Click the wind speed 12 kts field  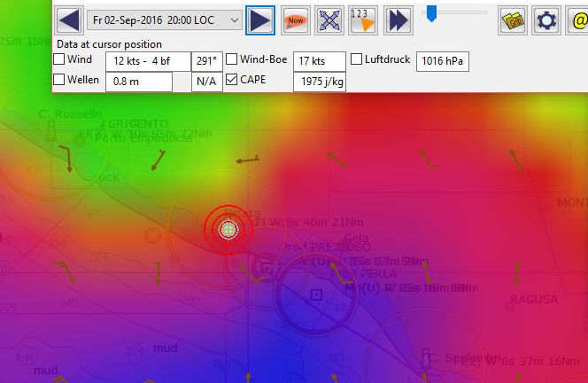click(x=148, y=60)
